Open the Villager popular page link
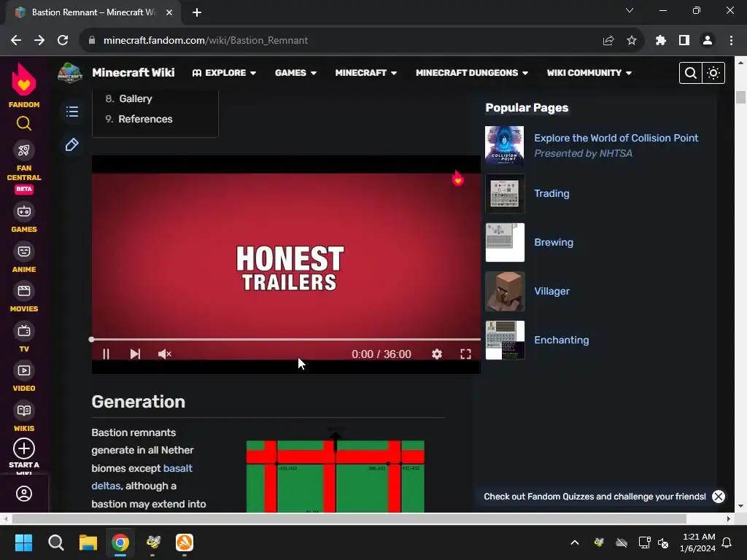Screen dimensions: 747x560 (x=551, y=291)
